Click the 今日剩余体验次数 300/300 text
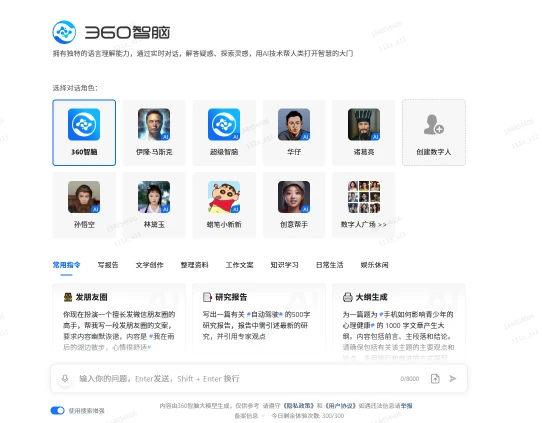This screenshot has width=542, height=423. point(307,416)
